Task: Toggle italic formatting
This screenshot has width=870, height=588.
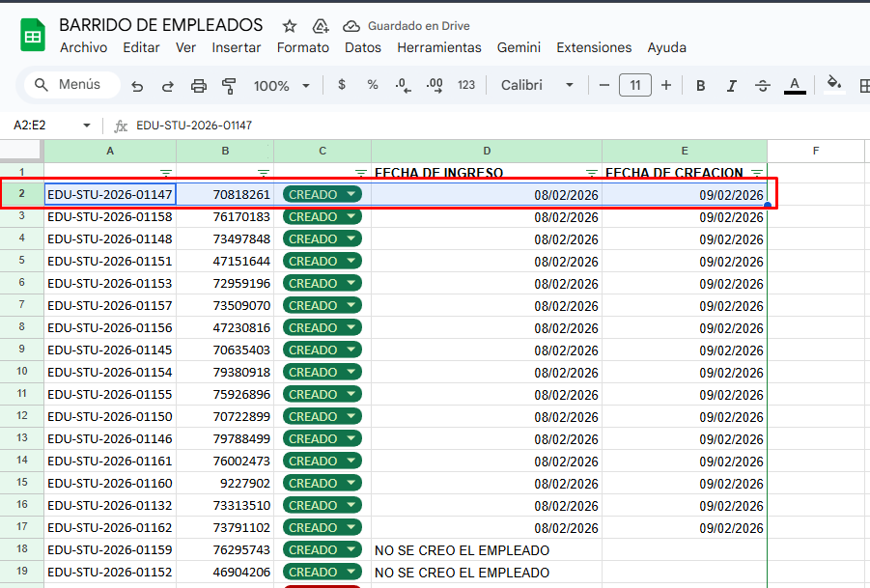Action: 731,86
